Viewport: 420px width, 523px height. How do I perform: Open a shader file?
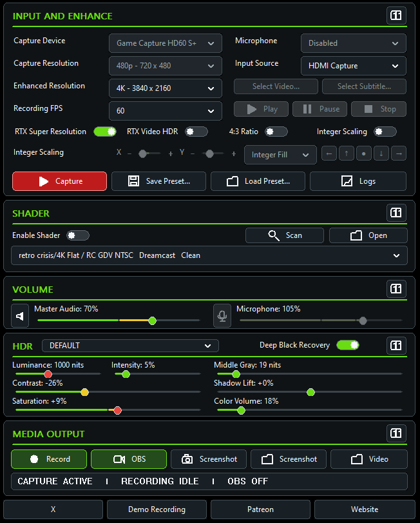click(368, 235)
